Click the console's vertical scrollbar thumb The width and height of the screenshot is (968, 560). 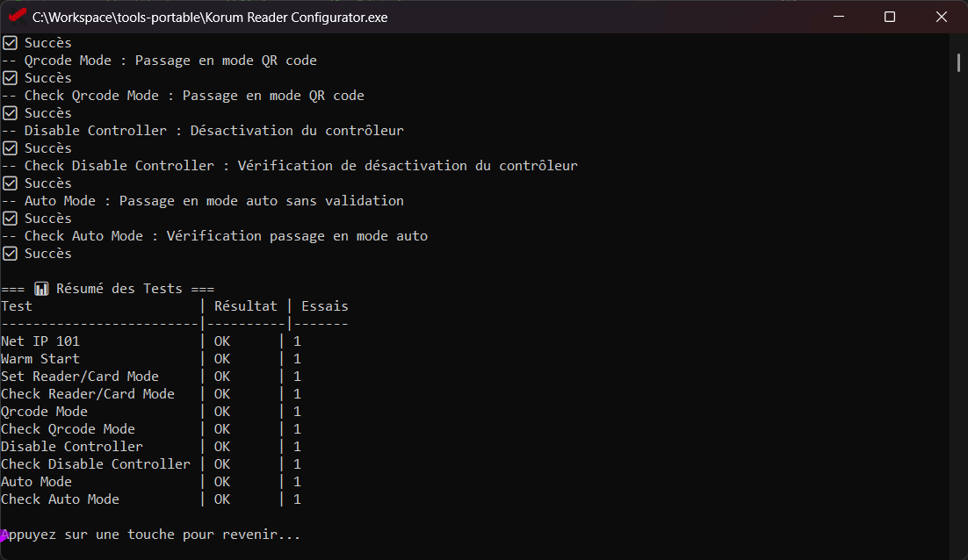point(958,62)
